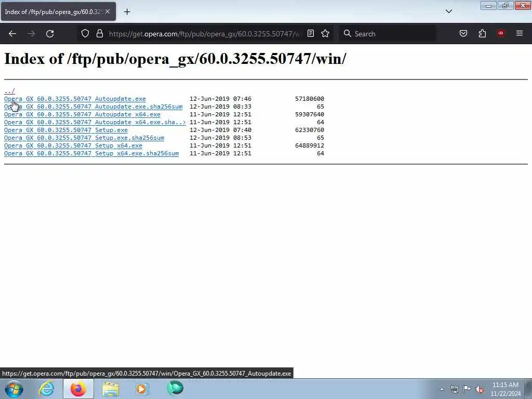Open parent directory ../ link
This screenshot has width=532, height=399.
pos(9,91)
